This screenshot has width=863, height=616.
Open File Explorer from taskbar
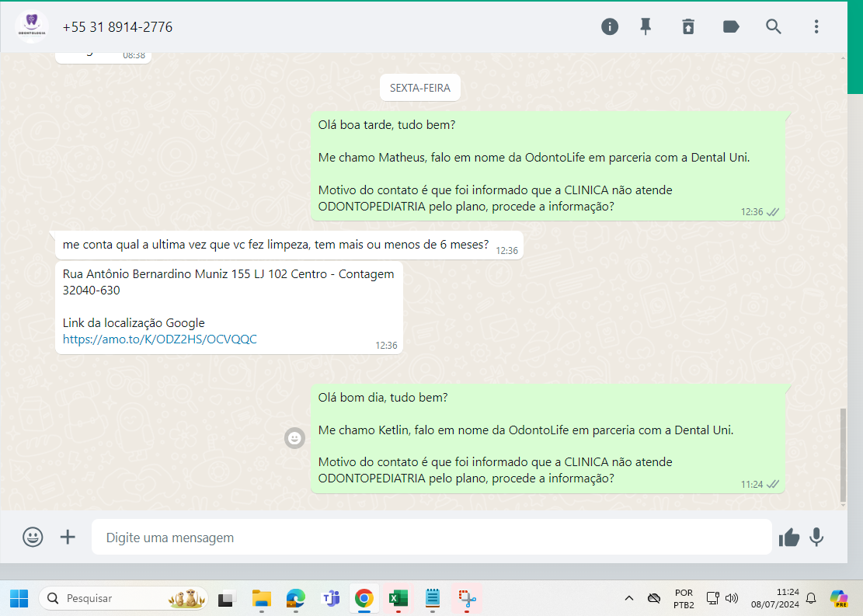click(262, 598)
